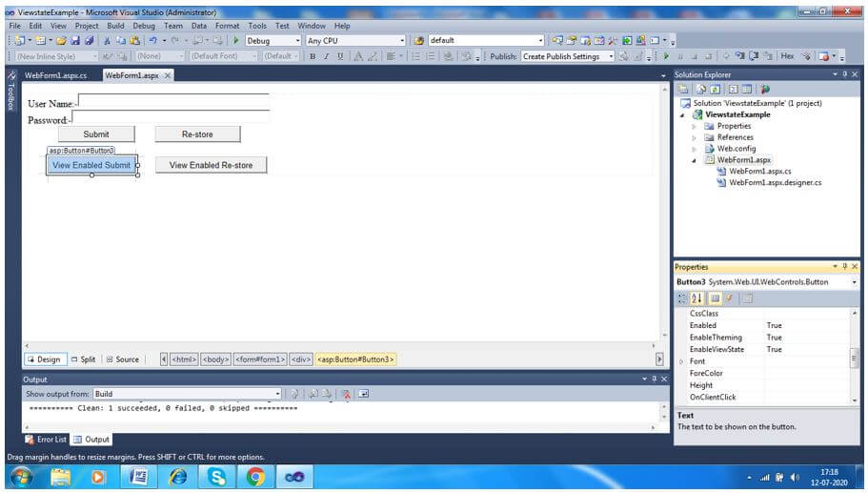Open the Build menu
The width and height of the screenshot is (868, 493).
115,26
